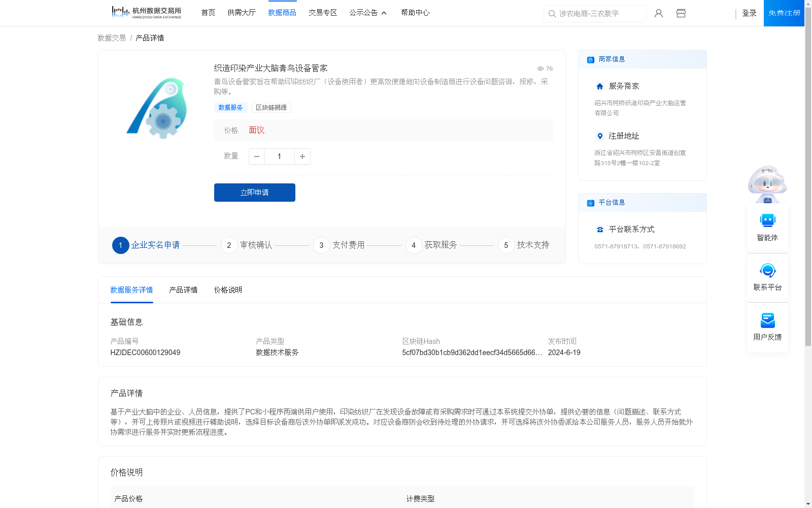Open 帮助中心 navigation item
Screen dimensions: 812x508
415,13
